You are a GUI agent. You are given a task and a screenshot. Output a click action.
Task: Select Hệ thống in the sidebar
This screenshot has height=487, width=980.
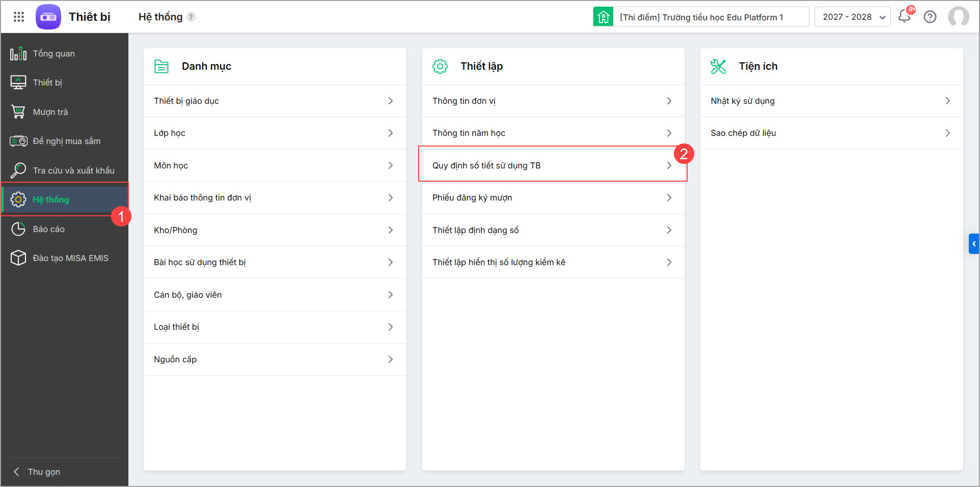point(51,199)
